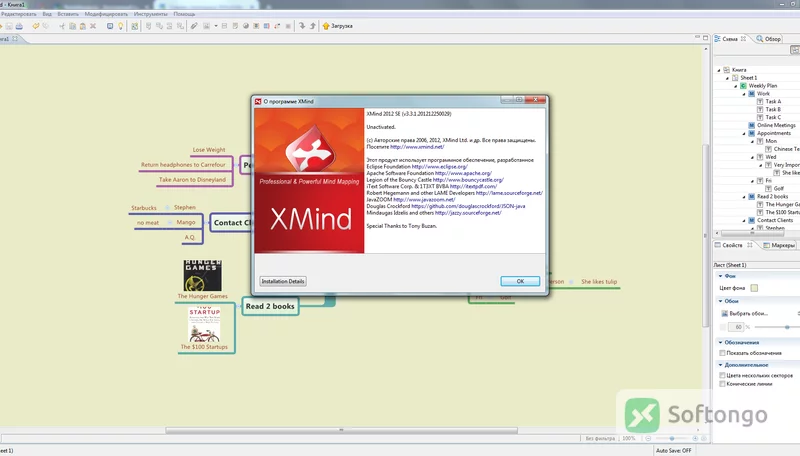Click Task B row in outline tree
The width and height of the screenshot is (800, 456).
[x=773, y=109]
